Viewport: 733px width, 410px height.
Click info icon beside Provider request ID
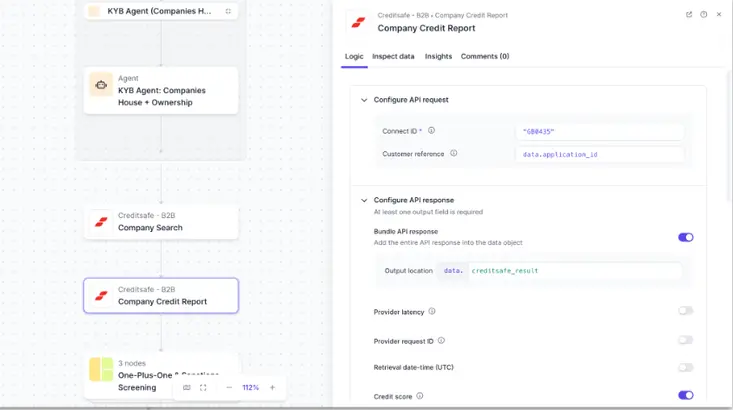point(441,341)
